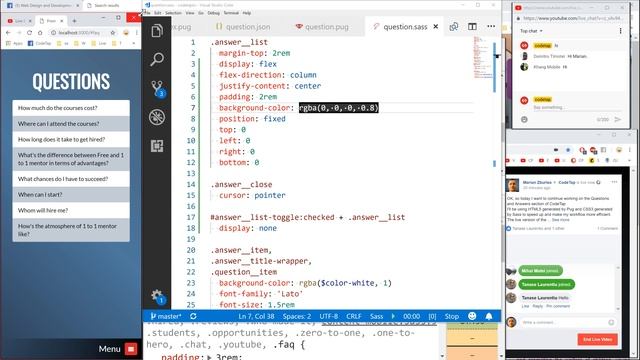The width and height of the screenshot is (640, 360).
Task: Close the question.sass tab
Action: (x=436, y=27)
